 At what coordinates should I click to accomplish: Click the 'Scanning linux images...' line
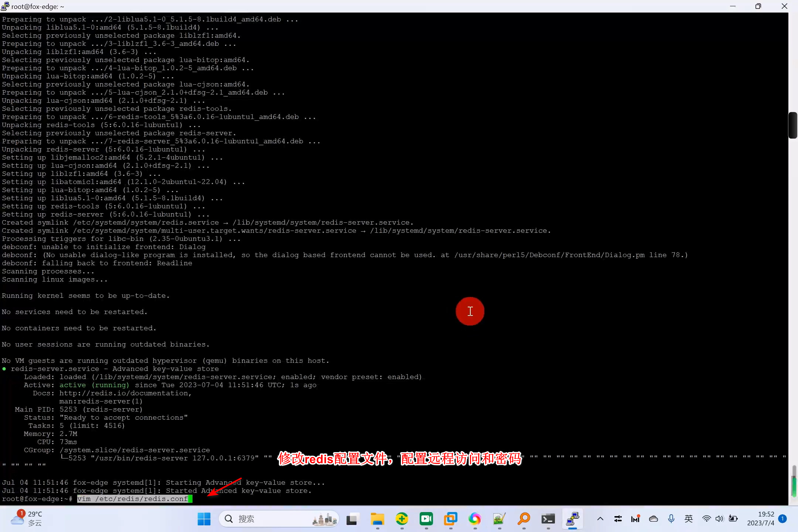55,279
